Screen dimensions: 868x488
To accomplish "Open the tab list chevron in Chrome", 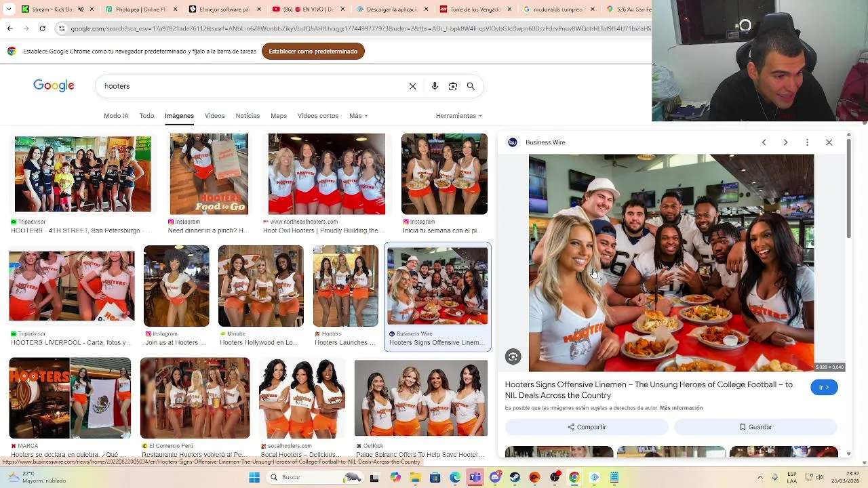I will pos(9,9).
